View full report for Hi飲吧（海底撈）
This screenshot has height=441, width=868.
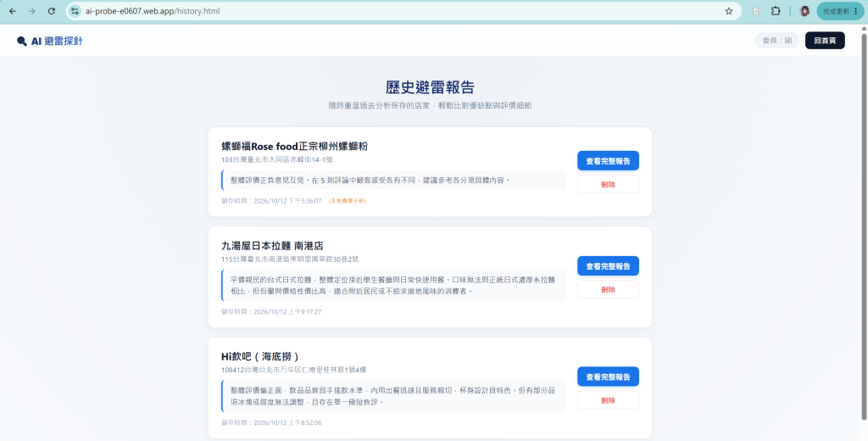pos(608,377)
